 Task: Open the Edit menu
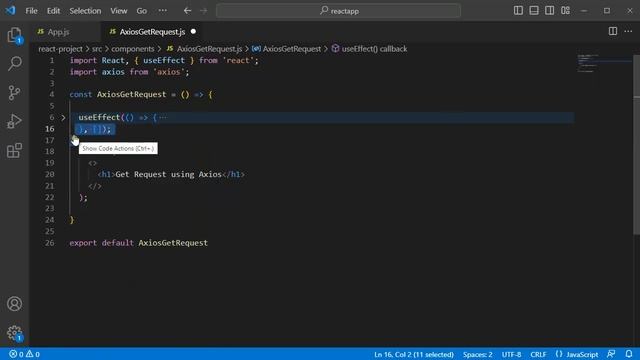tap(53, 11)
